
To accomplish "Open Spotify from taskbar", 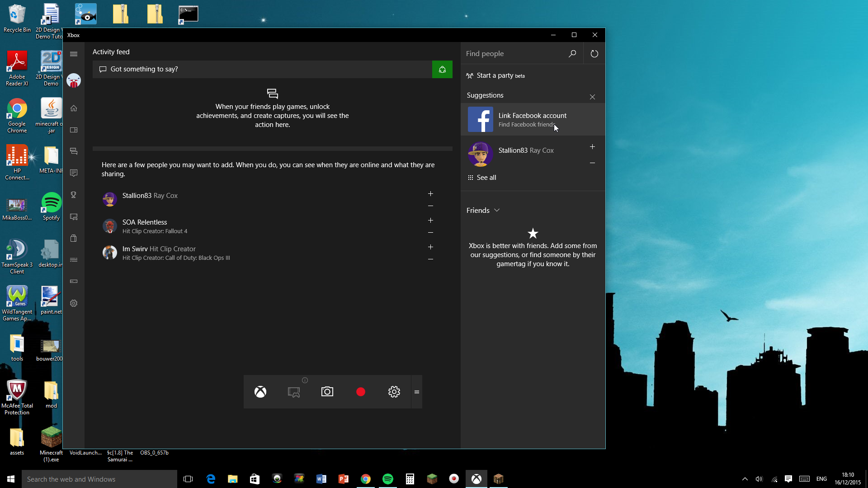I will [388, 479].
